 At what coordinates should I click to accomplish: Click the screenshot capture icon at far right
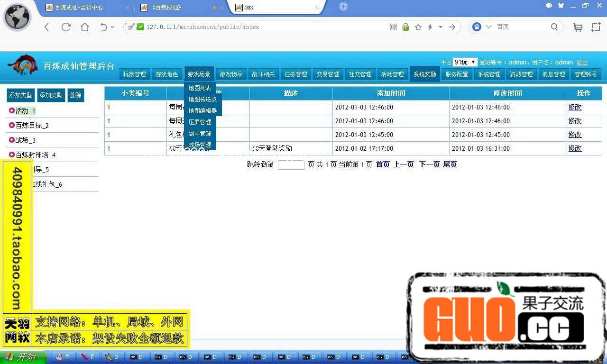coord(596,27)
